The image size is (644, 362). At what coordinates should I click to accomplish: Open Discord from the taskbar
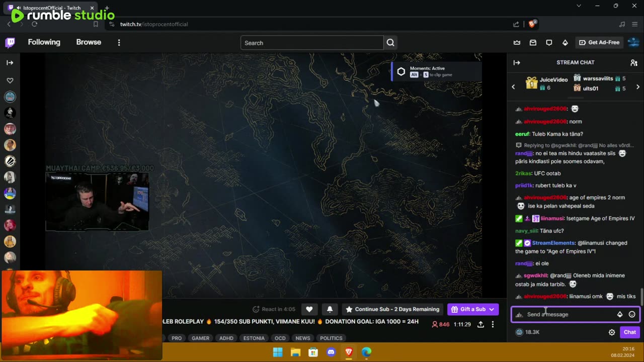tap(331, 352)
